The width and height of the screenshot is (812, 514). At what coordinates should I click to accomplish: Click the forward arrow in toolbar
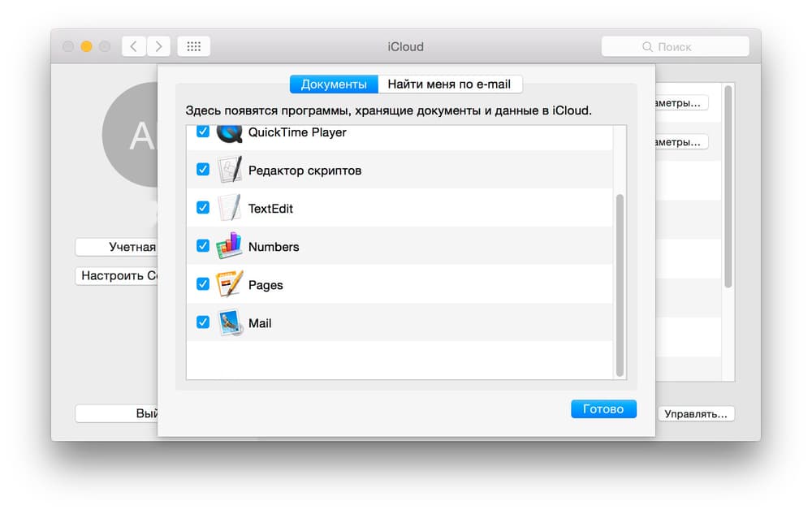pos(158,46)
